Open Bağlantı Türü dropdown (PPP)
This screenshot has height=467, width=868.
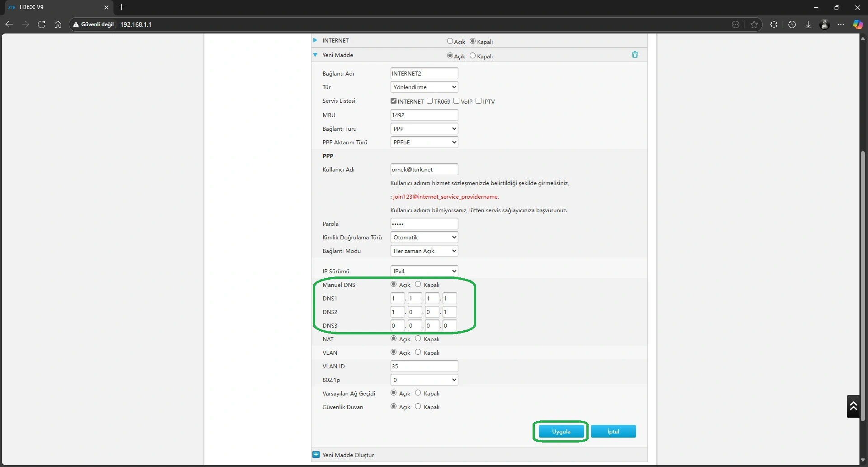tap(424, 129)
